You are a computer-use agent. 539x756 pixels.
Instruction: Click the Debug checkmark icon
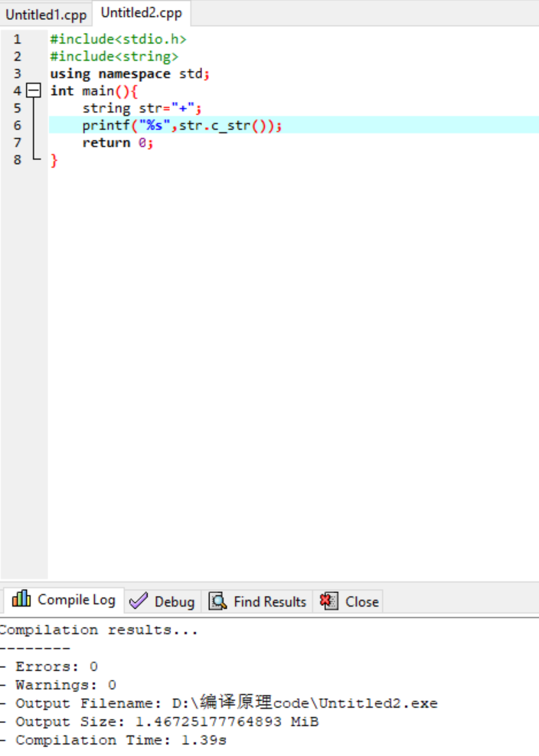[x=139, y=601]
